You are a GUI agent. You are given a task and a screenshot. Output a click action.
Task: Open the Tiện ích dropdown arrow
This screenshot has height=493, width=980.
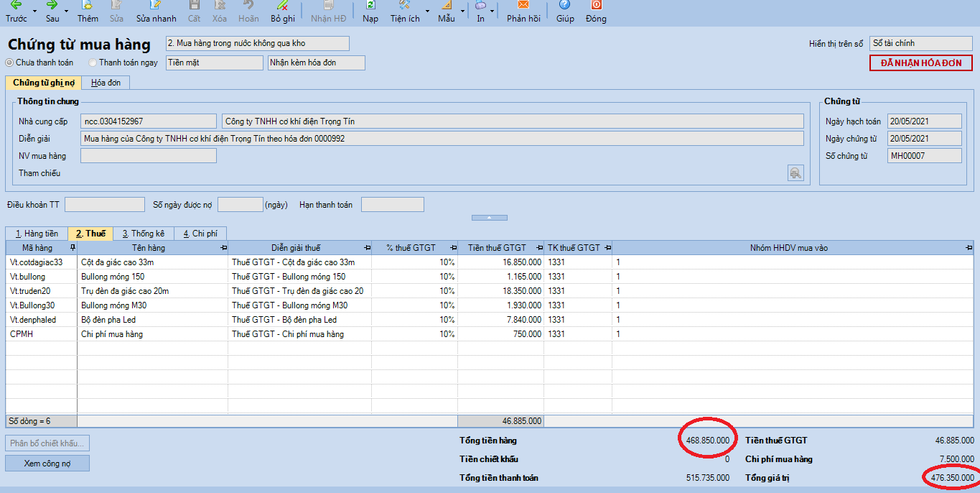point(427,11)
